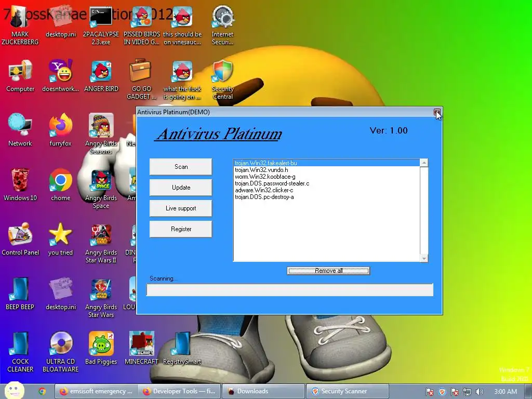Select the Computer desktop icon

(x=20, y=76)
